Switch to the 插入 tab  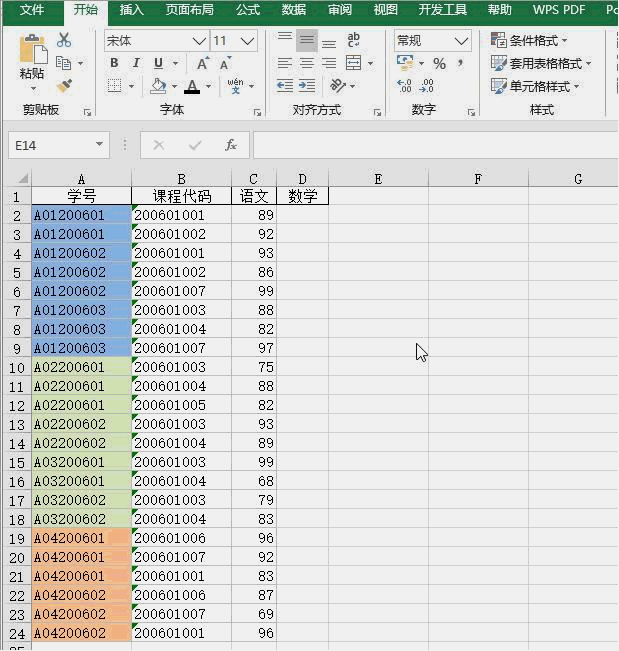(x=132, y=9)
